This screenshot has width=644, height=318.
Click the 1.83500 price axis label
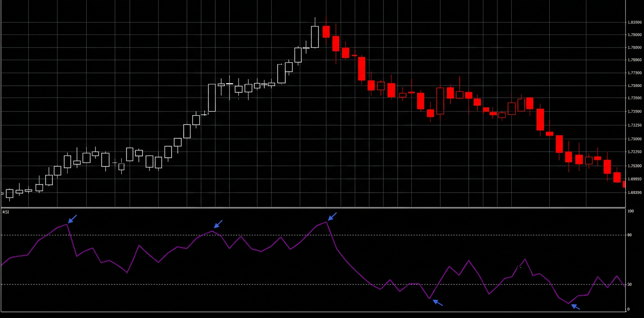click(x=635, y=22)
